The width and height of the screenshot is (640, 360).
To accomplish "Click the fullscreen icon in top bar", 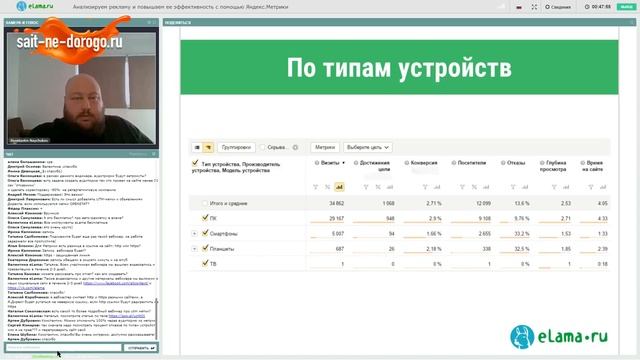I will pos(534,7).
